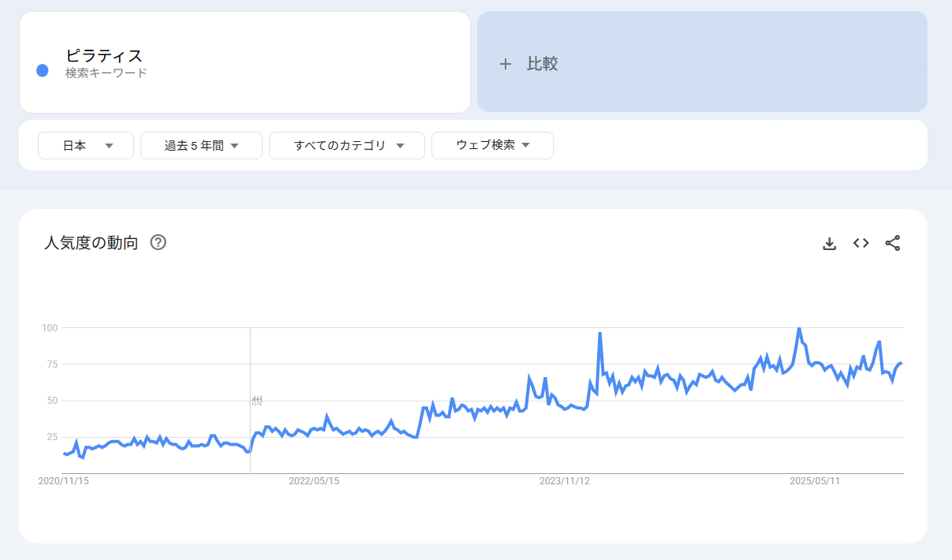Click the 2025/05/11 date axis label
This screenshot has width=952, height=560.
pyautogui.click(x=816, y=480)
